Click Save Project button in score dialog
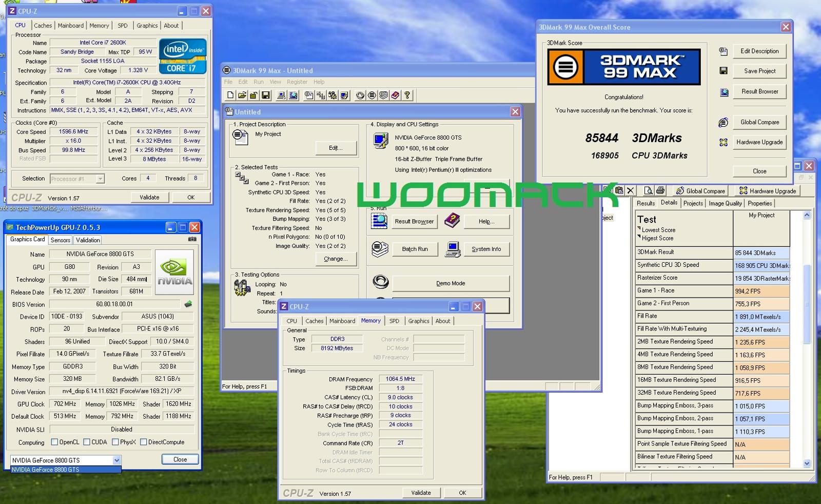The height and width of the screenshot is (504, 821). (x=759, y=71)
